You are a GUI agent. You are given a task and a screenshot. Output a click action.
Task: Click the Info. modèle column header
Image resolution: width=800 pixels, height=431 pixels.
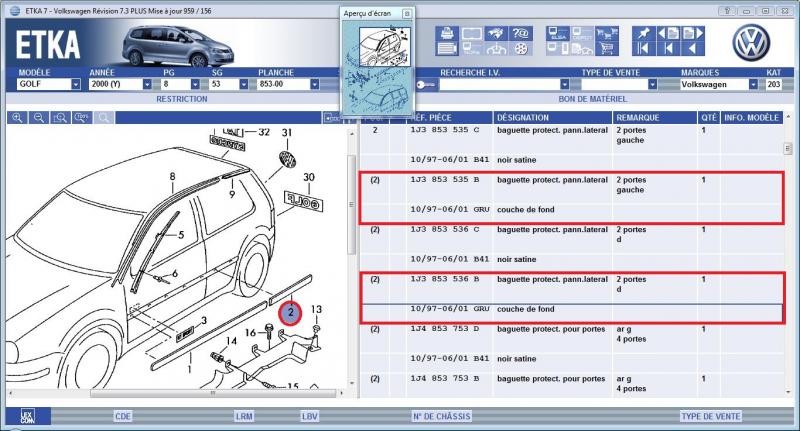[x=752, y=117]
